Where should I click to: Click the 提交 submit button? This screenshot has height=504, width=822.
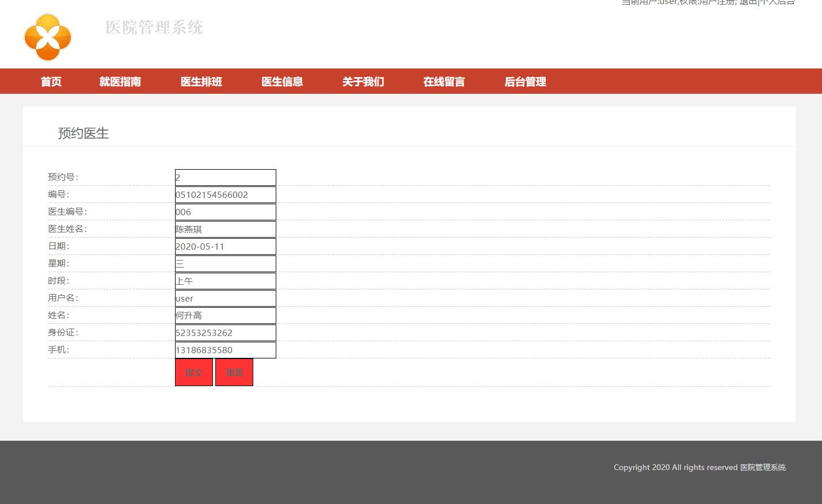pyautogui.click(x=194, y=372)
